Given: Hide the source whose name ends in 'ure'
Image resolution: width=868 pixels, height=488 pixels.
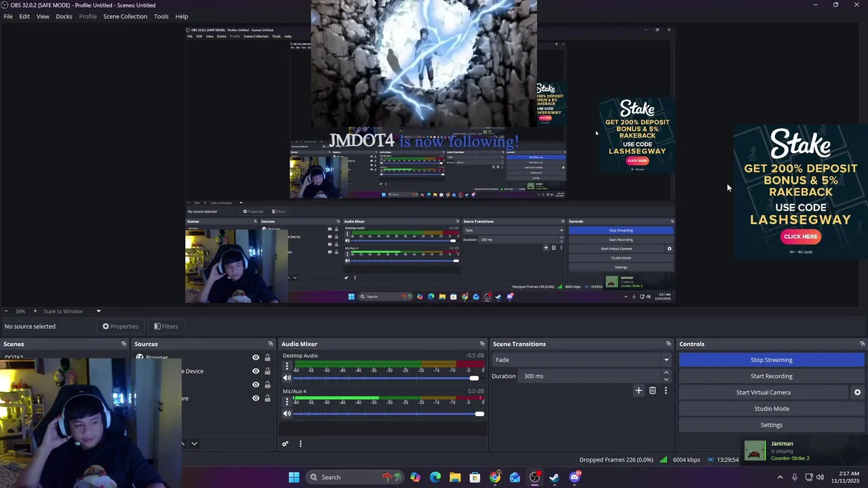Looking at the screenshot, I should [256, 398].
